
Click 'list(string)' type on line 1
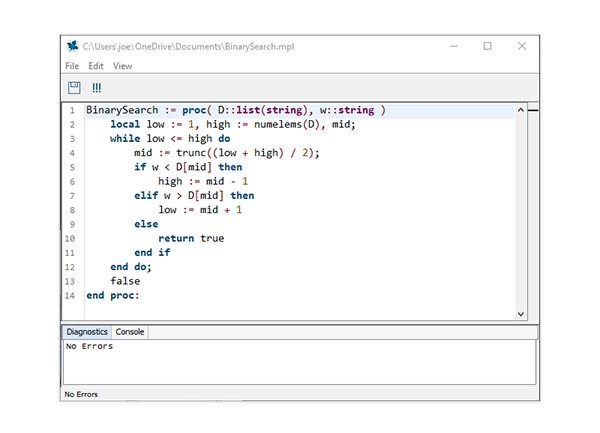pyautogui.click(x=272, y=110)
